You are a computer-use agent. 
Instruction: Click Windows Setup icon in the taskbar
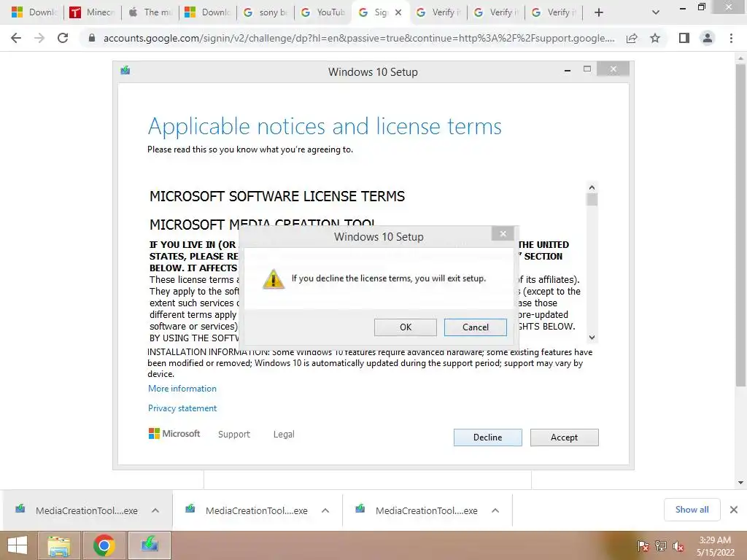(149, 545)
